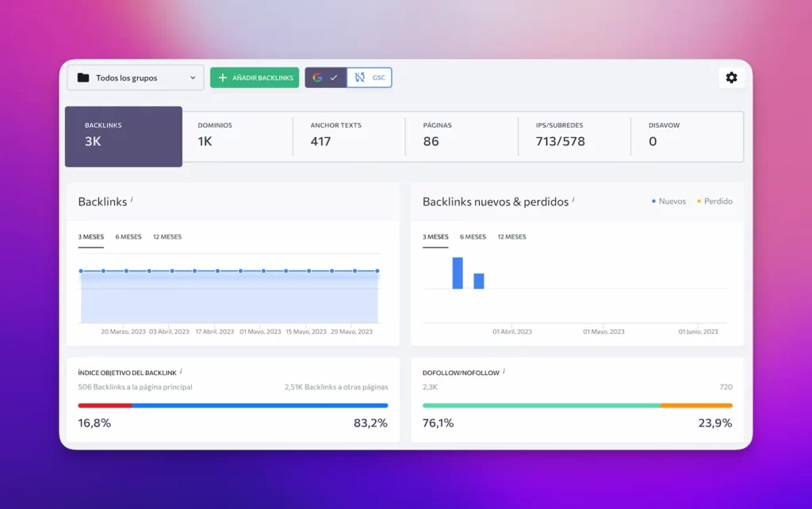812x509 pixels.
Task: Toggle the Perdido legend series
Action: click(x=714, y=201)
